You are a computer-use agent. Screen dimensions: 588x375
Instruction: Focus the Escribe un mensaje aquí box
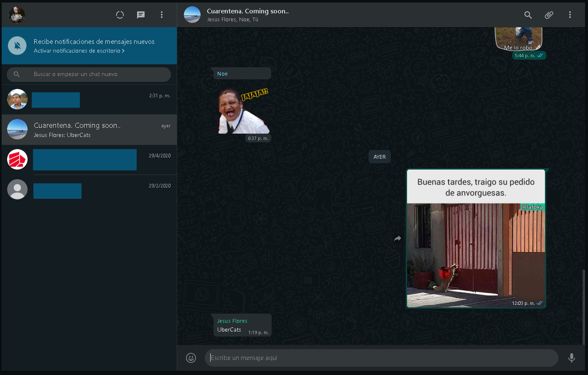[x=381, y=358]
